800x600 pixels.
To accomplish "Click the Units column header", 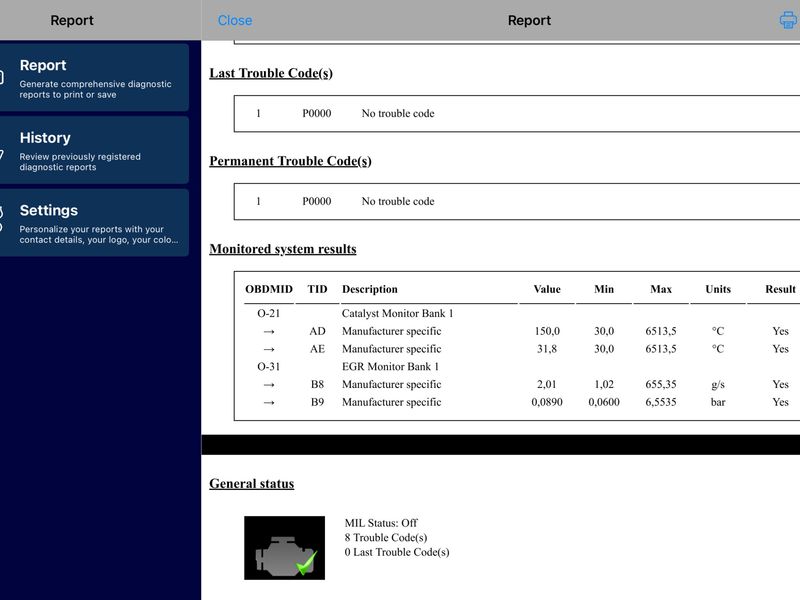I will click(718, 289).
